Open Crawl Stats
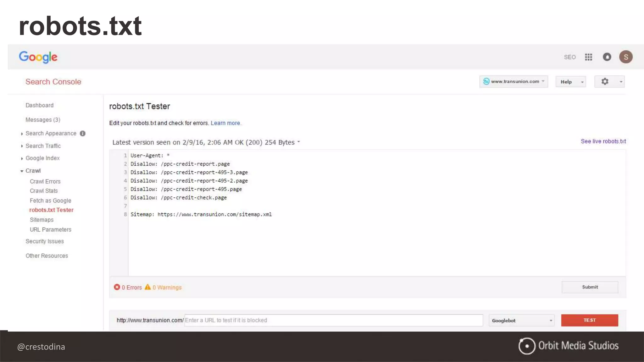The width and height of the screenshot is (644, 362). pos(44,191)
